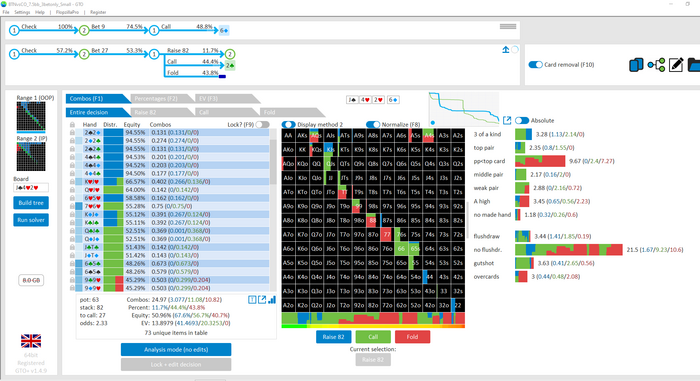Viewport: 700px width, 381px height.
Task: Toggle Card removal (F10) switch
Action: [x=535, y=65]
